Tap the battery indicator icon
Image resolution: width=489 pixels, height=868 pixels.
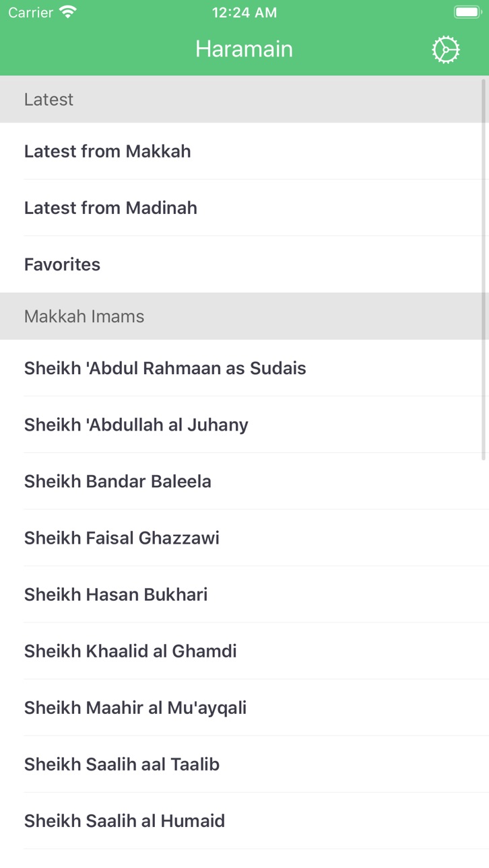coord(467,12)
